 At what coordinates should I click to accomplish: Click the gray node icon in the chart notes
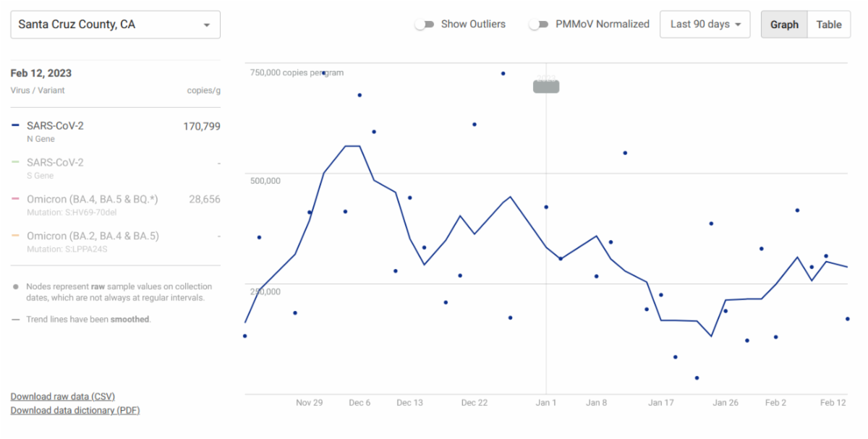tap(16, 287)
